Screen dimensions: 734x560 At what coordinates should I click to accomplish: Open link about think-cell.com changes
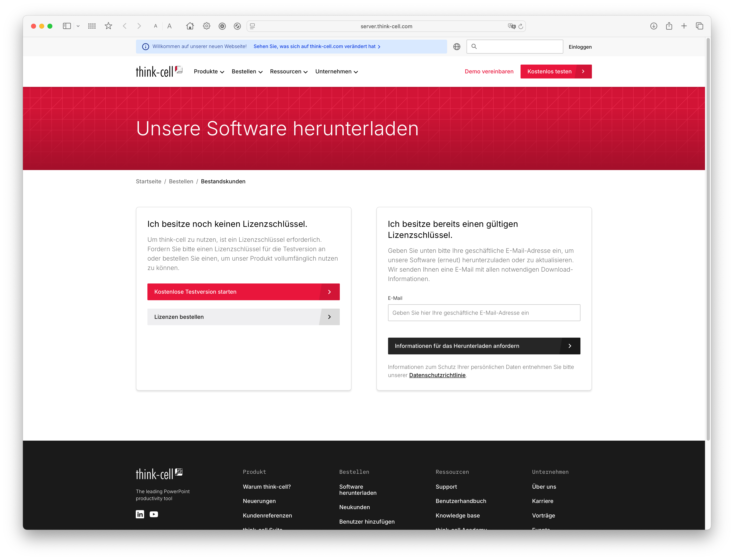[317, 46]
